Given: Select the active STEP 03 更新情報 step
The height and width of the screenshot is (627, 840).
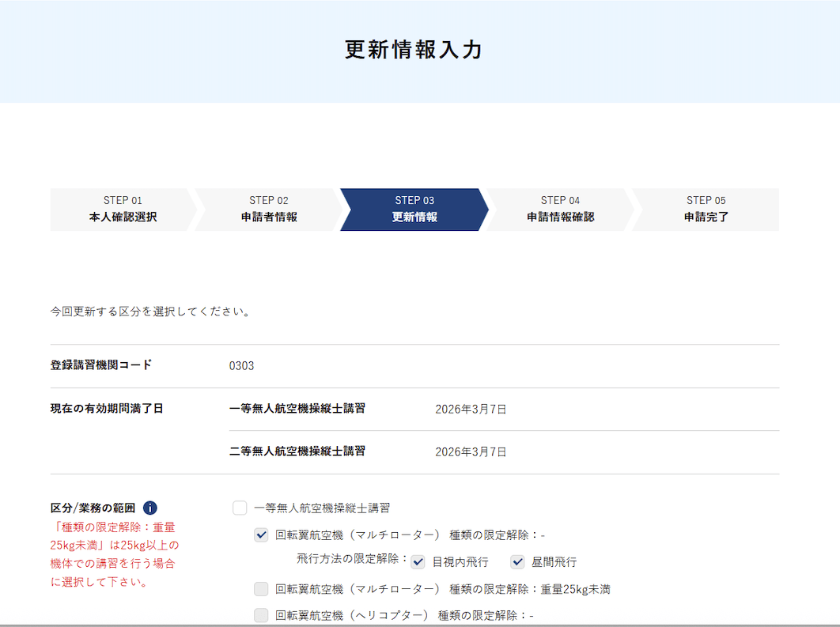Looking at the screenshot, I should [x=414, y=210].
